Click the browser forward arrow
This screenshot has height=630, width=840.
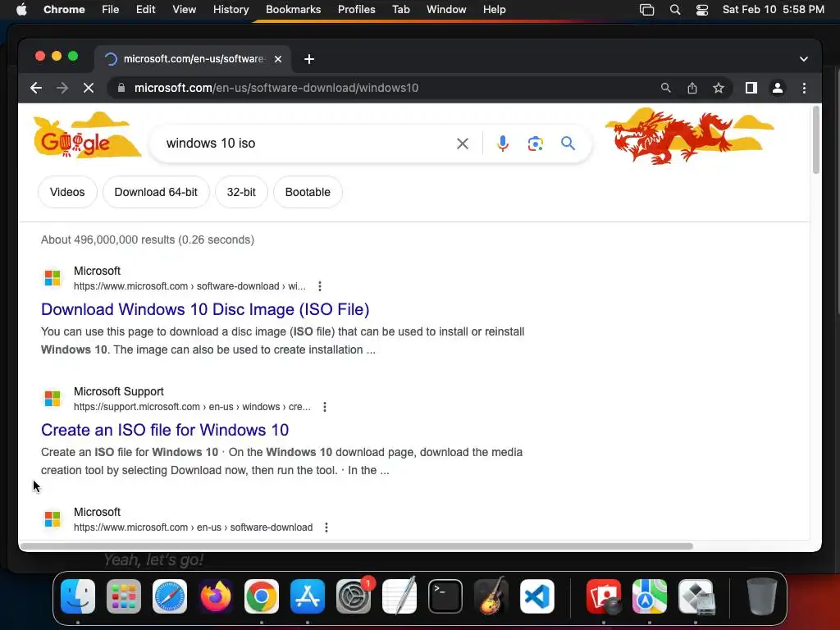[62, 88]
